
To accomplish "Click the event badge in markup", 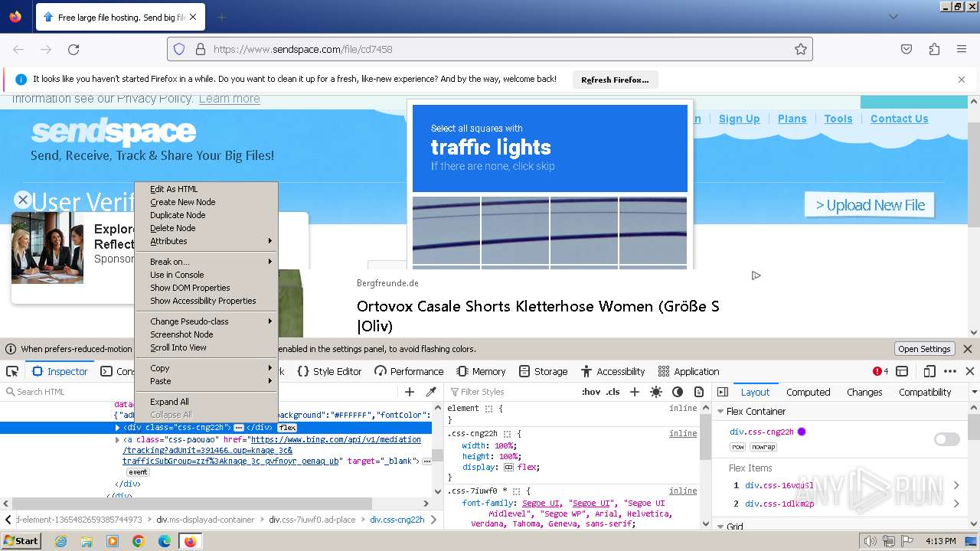I will coord(139,472).
